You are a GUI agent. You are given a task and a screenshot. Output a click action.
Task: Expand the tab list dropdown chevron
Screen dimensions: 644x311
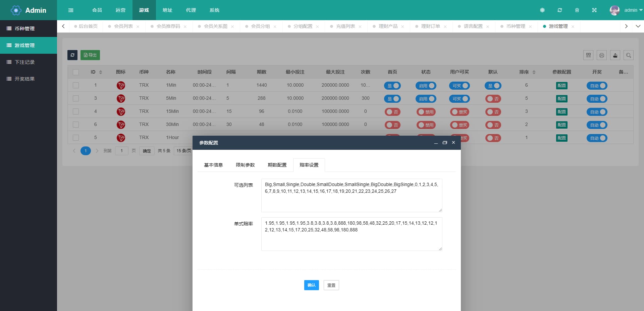click(638, 26)
